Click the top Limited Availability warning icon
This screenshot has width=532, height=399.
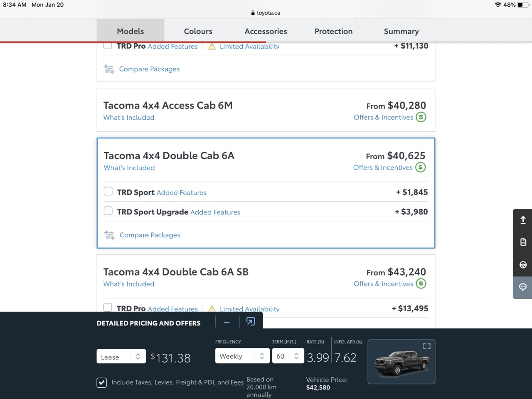click(212, 46)
